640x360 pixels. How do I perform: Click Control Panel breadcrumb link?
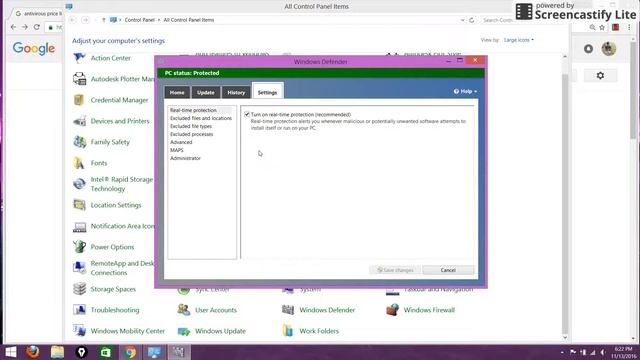tap(140, 20)
